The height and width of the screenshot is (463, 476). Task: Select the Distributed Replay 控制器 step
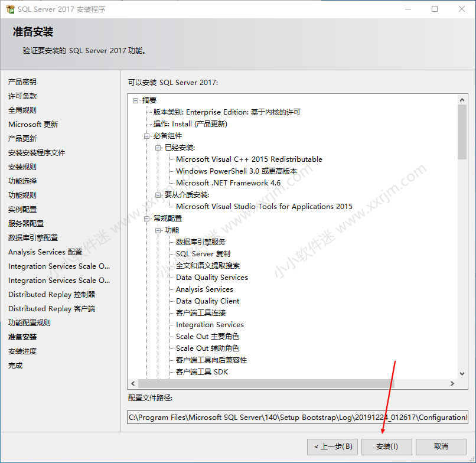tap(51, 295)
